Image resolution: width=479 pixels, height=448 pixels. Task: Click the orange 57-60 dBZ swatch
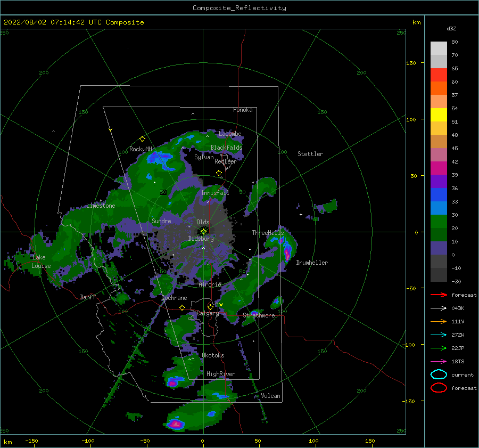coord(439,88)
